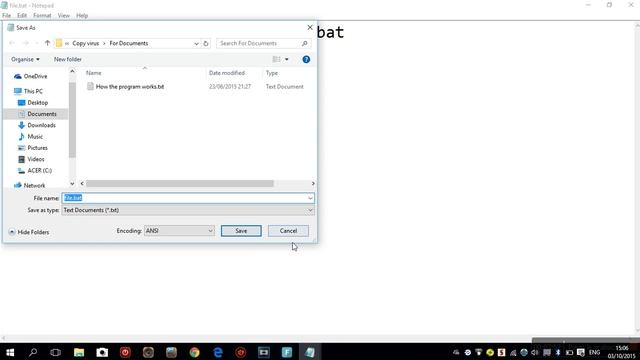This screenshot has height=360, width=640.
Task: Select Music in navigation pane
Action: [30, 137]
